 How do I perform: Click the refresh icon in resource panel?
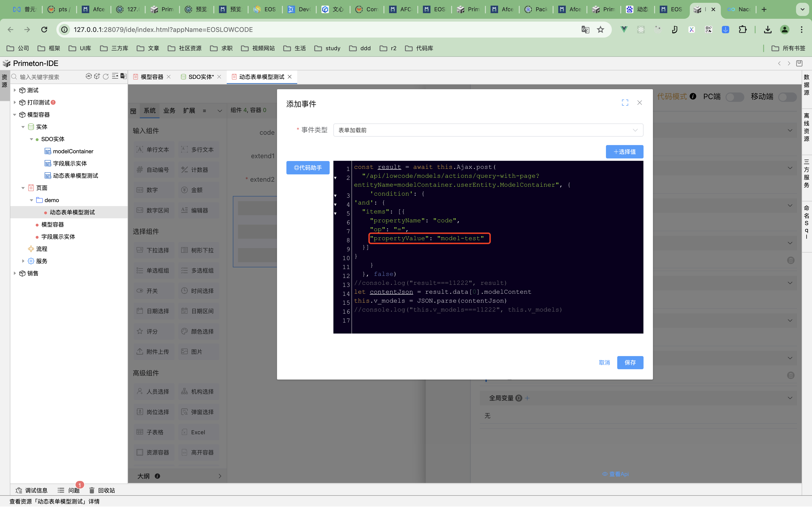pos(106,77)
